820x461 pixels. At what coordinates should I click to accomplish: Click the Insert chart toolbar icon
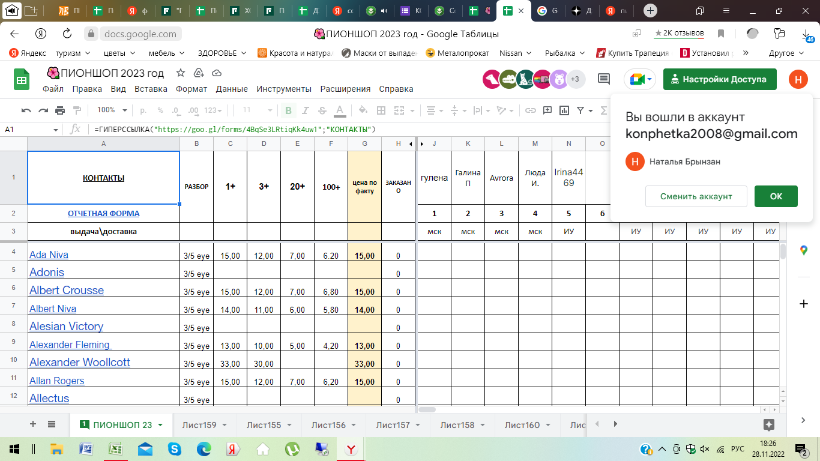point(566,110)
